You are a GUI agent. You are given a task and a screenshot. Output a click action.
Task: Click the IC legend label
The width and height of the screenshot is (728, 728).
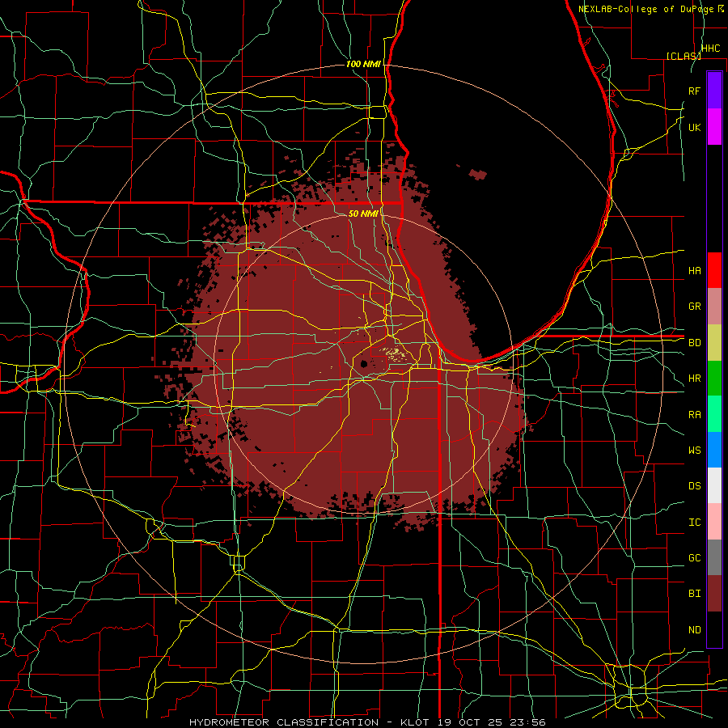pyautogui.click(x=694, y=522)
